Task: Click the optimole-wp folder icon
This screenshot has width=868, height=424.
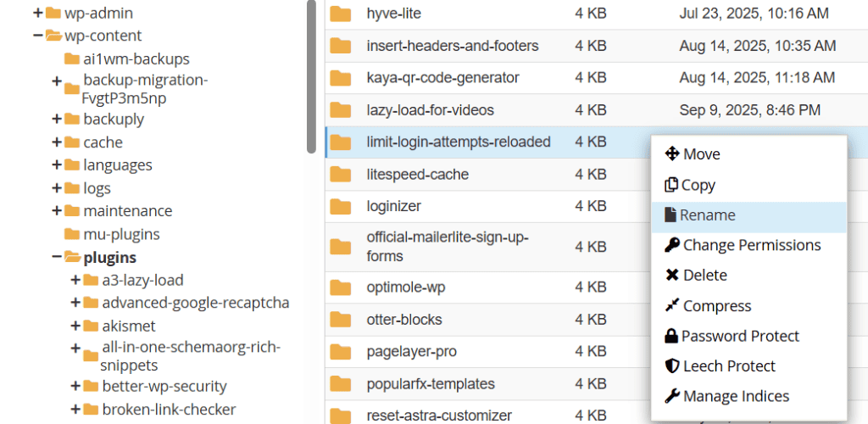Action: [341, 287]
